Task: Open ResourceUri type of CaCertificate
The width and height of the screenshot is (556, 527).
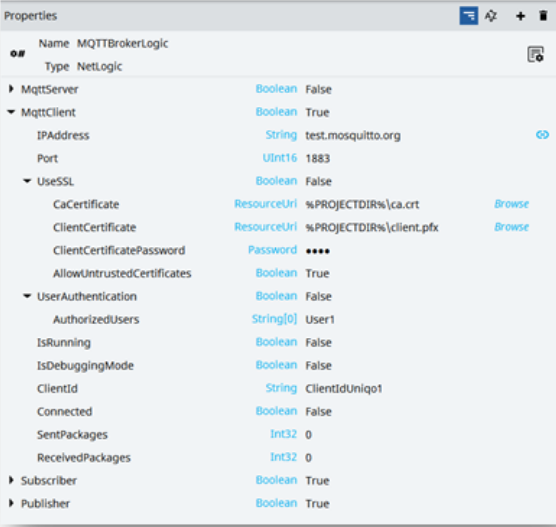Action: 265,204
